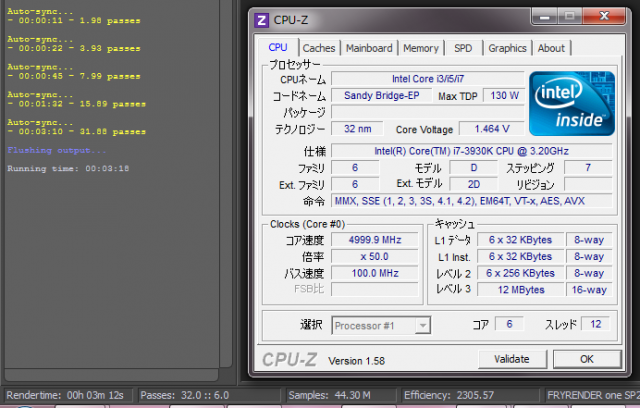Click 'Running time: 00:03:18' in render log
The height and width of the screenshot is (408, 640).
pyautogui.click(x=68, y=169)
